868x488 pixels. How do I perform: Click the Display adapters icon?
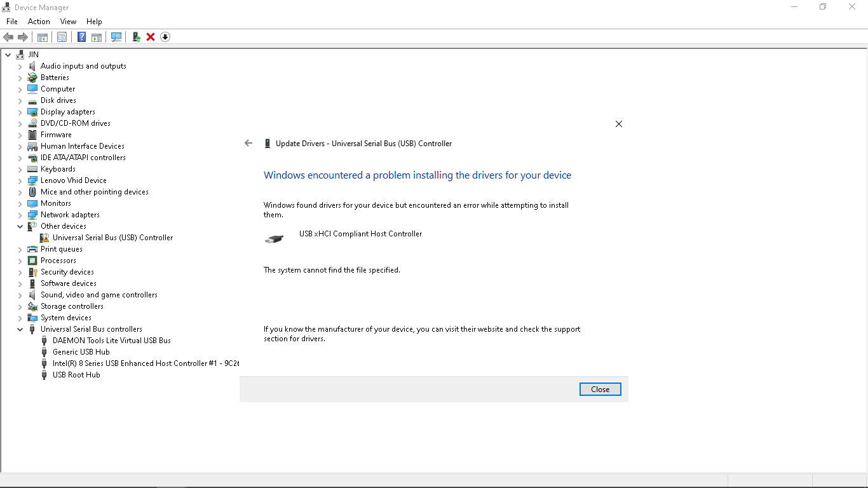[x=32, y=112]
